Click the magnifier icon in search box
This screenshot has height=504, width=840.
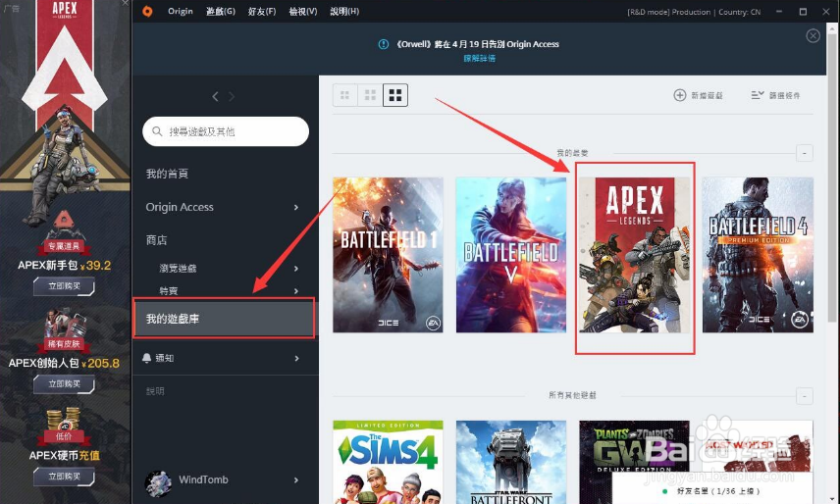(157, 131)
